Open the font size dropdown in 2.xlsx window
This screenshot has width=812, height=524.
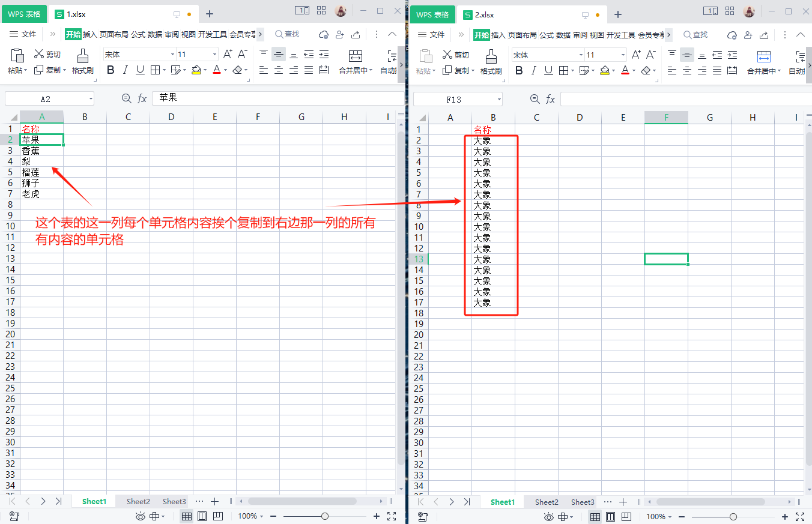pos(623,55)
